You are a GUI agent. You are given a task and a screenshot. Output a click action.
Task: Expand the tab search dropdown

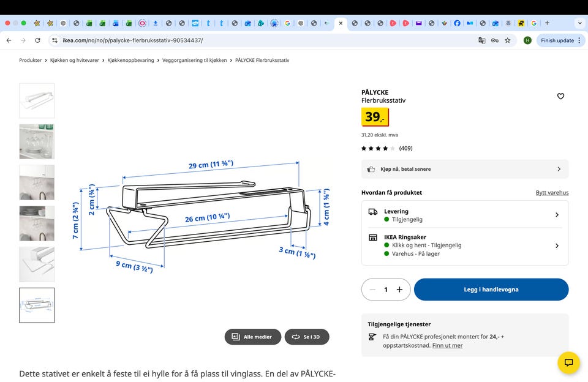click(580, 23)
